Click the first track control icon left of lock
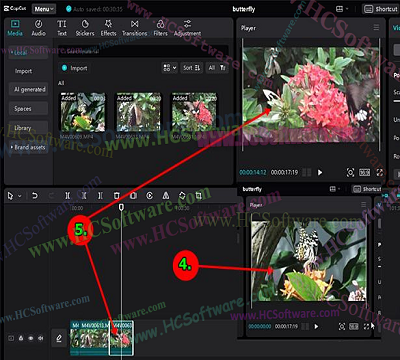 [x=11, y=338]
